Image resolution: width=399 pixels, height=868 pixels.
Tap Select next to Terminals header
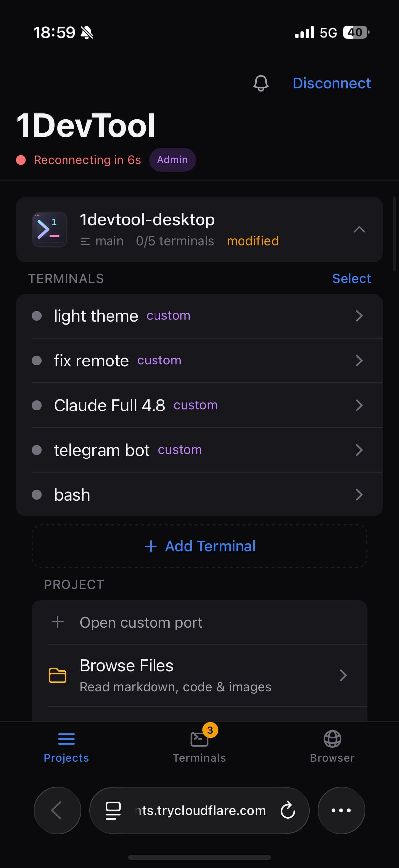tap(351, 279)
